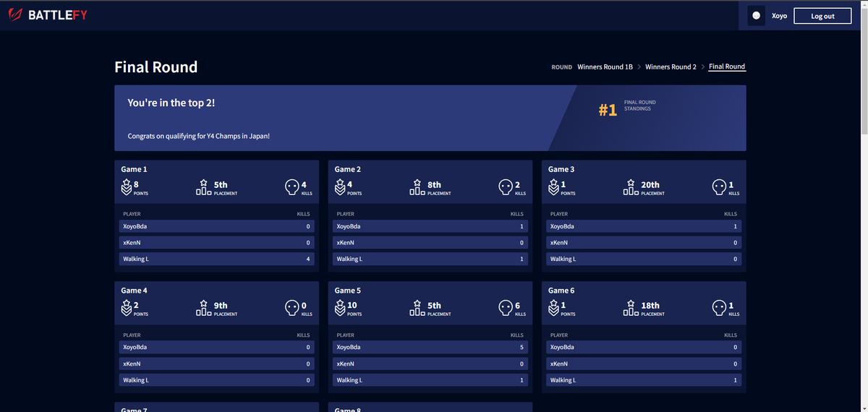The width and height of the screenshot is (868, 412).
Task: Click Game 2 placement podium icon
Action: 417,187
